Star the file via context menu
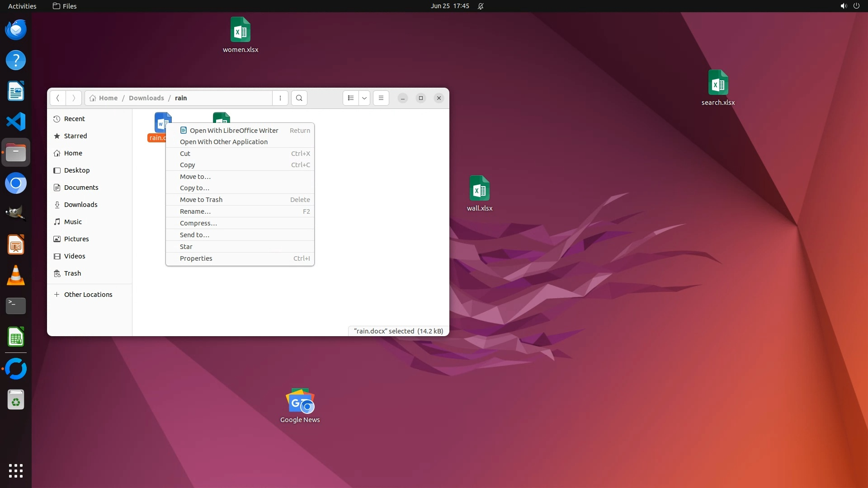This screenshot has width=868, height=488. pyautogui.click(x=186, y=247)
